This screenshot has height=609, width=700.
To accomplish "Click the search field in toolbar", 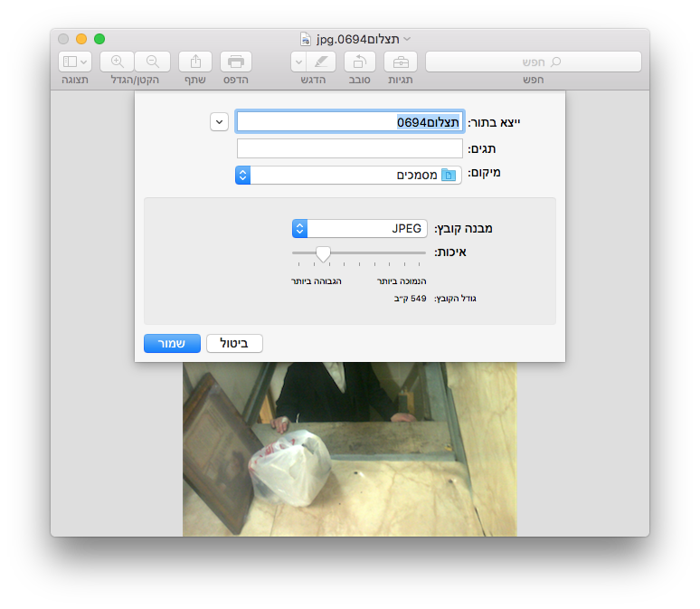I will [534, 62].
